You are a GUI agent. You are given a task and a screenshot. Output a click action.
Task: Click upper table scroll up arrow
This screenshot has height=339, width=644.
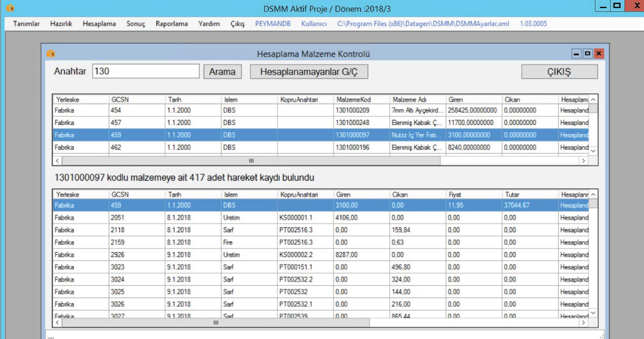point(593,100)
